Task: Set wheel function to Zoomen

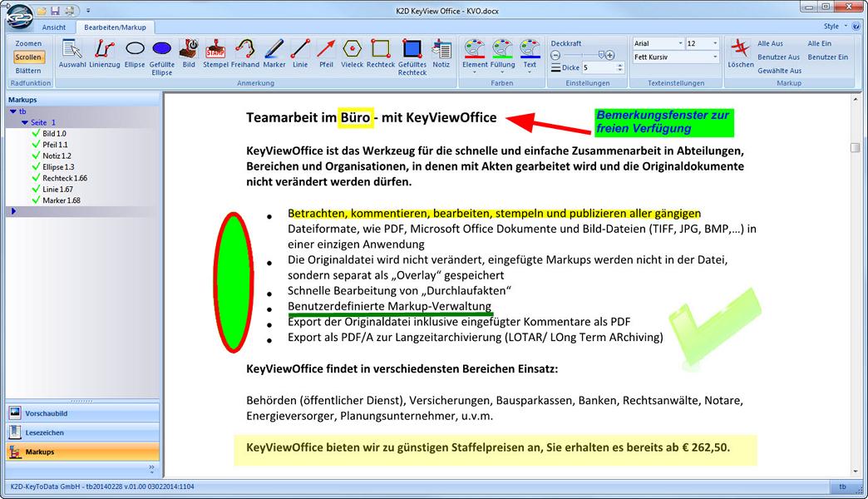Action: (28, 43)
